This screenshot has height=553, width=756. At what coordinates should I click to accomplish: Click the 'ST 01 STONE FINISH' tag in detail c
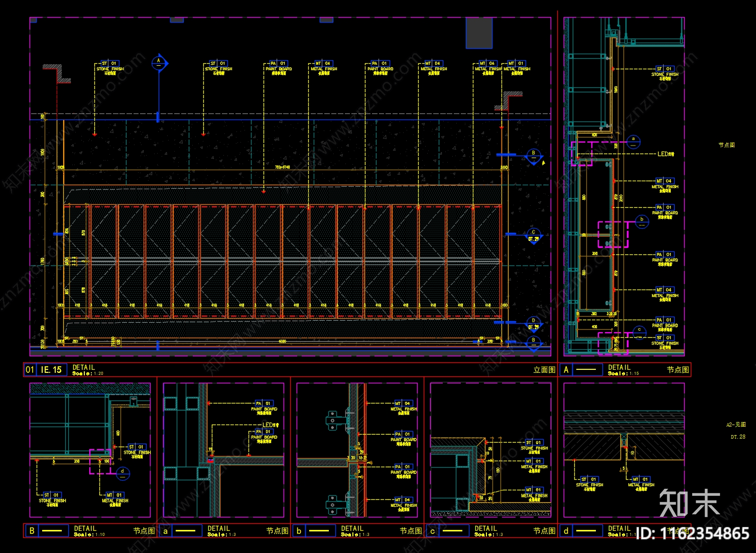pyautogui.click(x=534, y=447)
